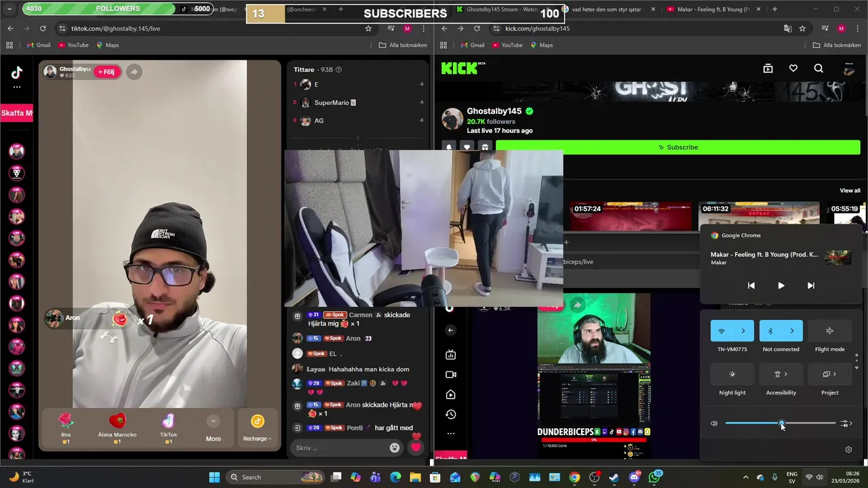Expand Bluetooth devices arrow
Image resolution: width=868 pixels, height=488 pixels.
[792, 331]
